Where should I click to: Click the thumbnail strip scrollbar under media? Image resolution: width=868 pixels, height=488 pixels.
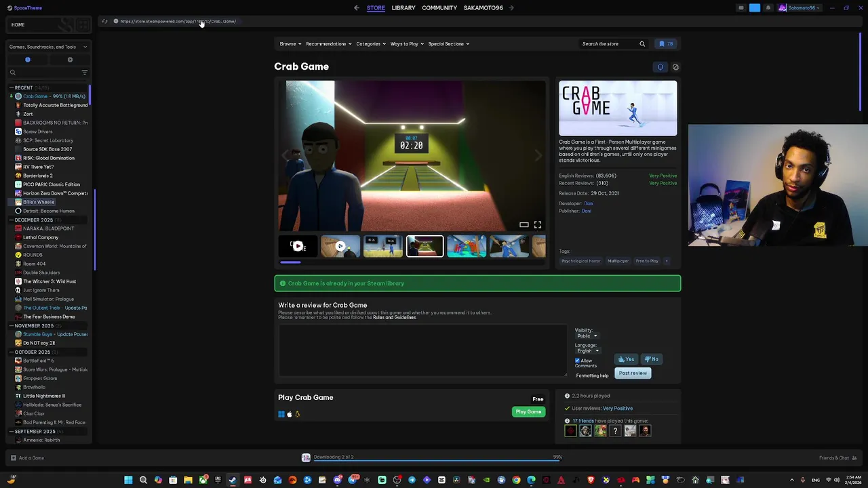point(290,262)
